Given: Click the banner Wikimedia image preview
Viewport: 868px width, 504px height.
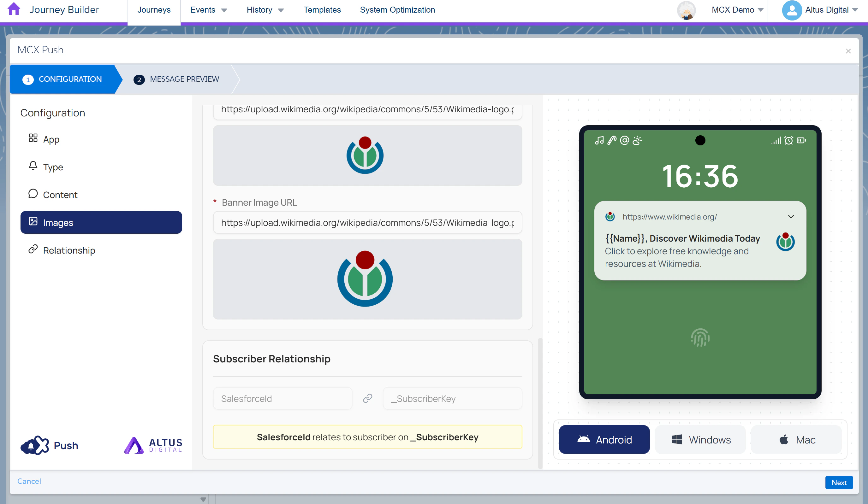Looking at the screenshot, I should 367,279.
